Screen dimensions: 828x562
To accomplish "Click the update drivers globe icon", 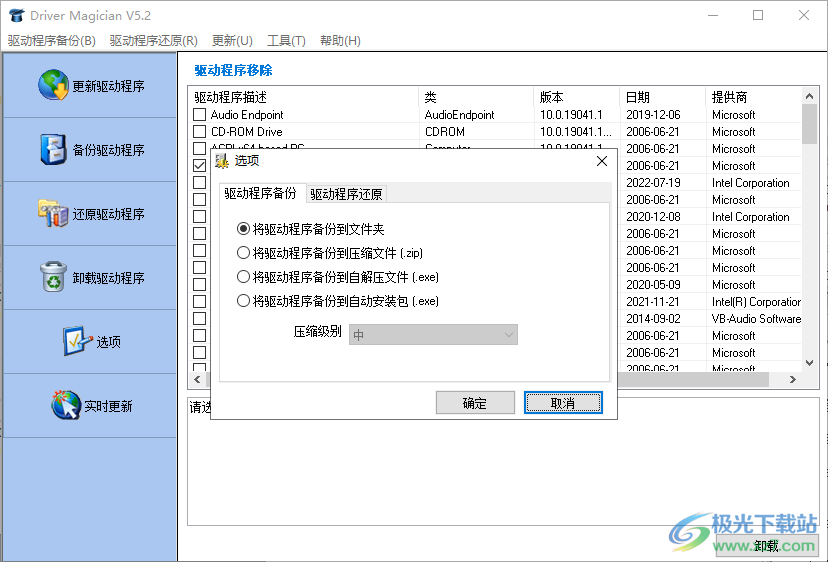I will 53,85.
